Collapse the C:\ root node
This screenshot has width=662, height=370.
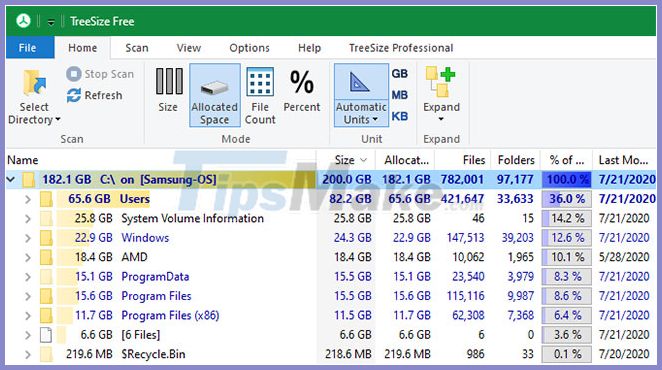tap(11, 180)
